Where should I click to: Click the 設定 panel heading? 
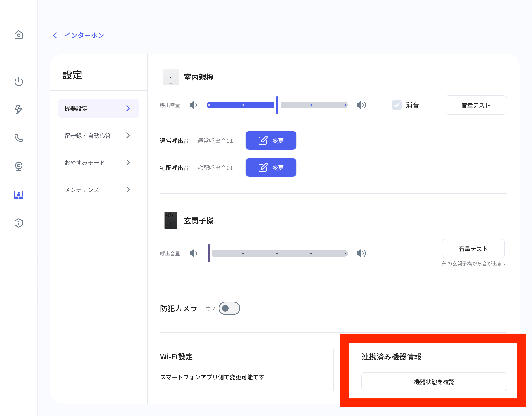click(x=72, y=75)
